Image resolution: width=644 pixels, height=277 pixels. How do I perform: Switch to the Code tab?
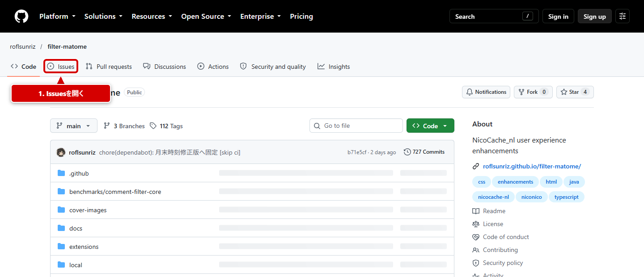pyautogui.click(x=24, y=67)
